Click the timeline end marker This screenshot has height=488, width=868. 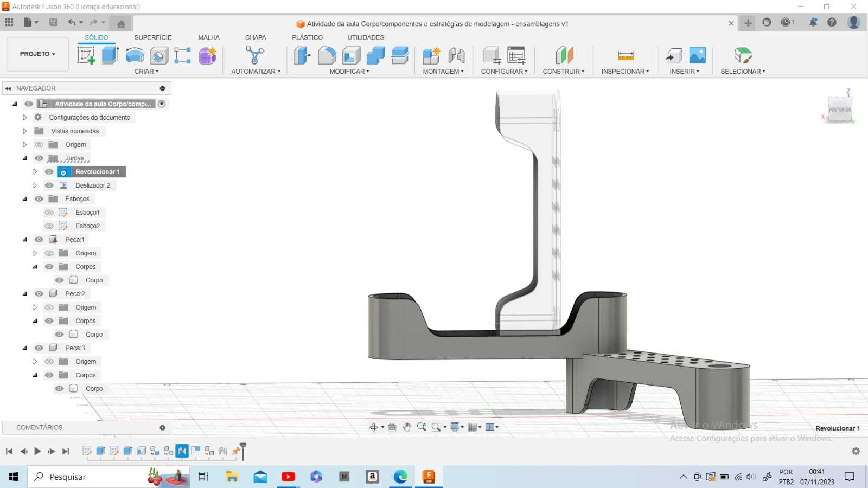pos(242,451)
